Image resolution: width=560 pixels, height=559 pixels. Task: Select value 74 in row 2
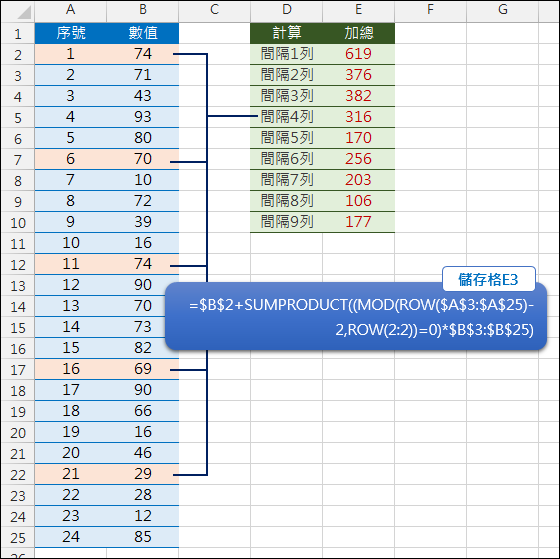tap(142, 54)
